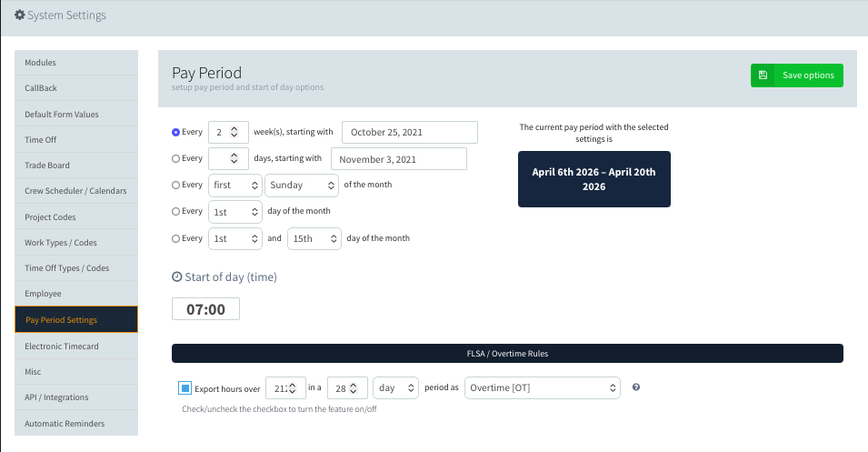The height and width of the screenshot is (452, 868).
Task: Click the November 3, 2021 date field
Action: pos(399,159)
